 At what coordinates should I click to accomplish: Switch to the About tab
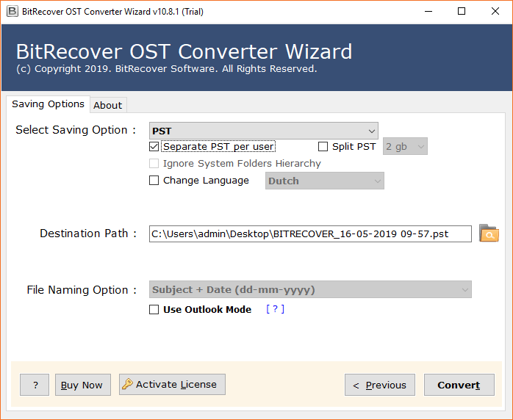[107, 105]
